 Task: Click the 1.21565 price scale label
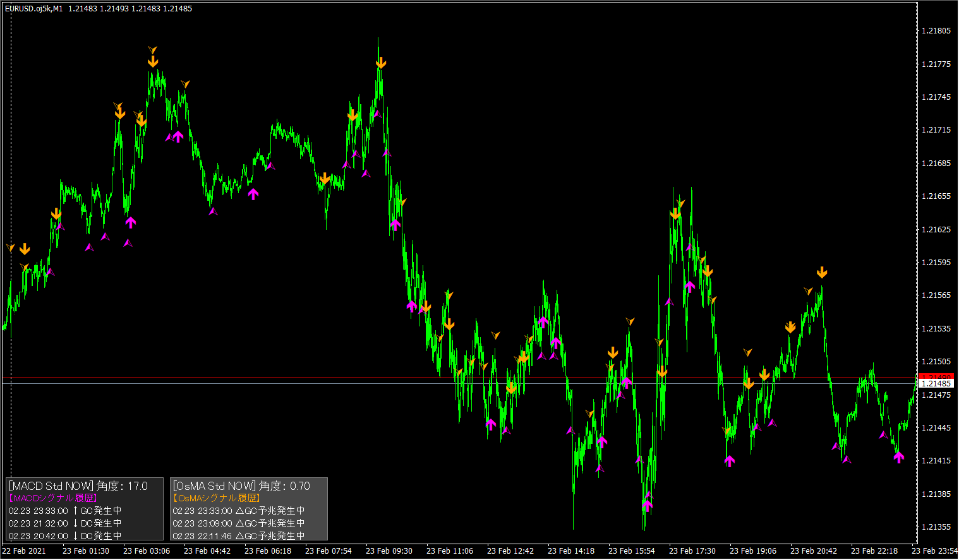click(936, 295)
